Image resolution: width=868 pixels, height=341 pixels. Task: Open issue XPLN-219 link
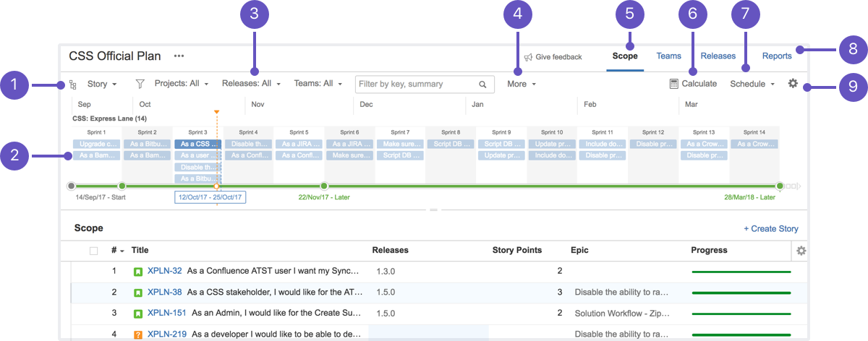click(167, 334)
